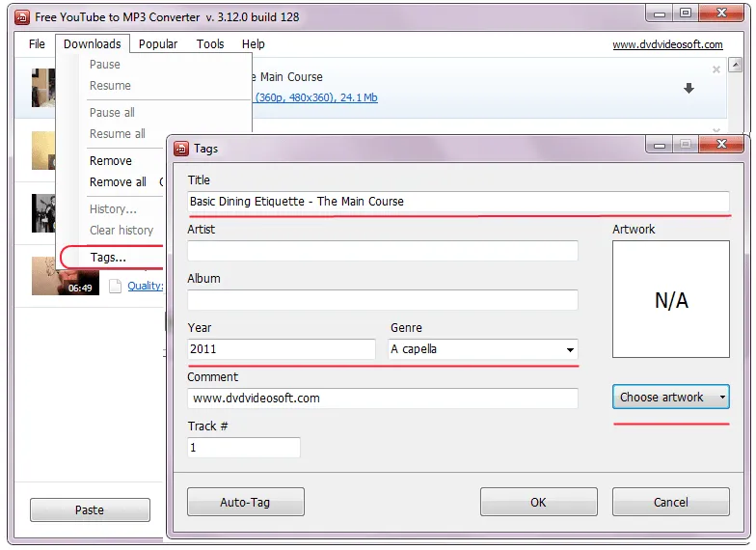
Task: Click the download arrow icon for Main Course item
Action: [x=688, y=88]
